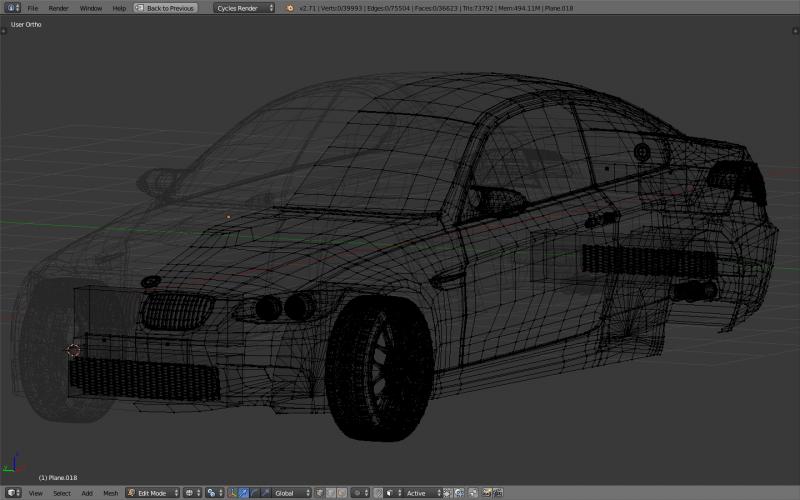This screenshot has width=800, height=500.
Task: Click the Blender logo icon in info header
Action: pyautogui.click(x=290, y=8)
